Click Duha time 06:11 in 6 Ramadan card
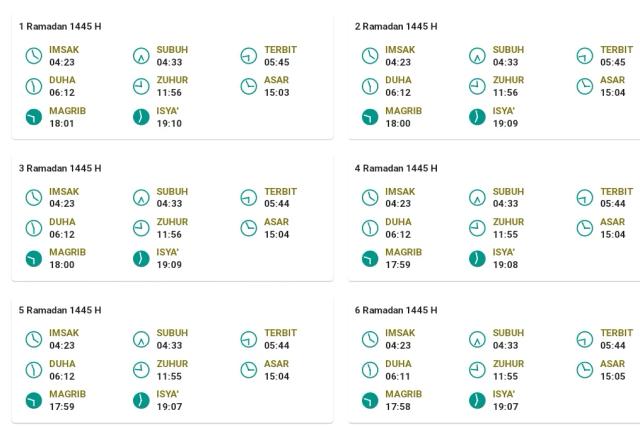The height and width of the screenshot is (427, 640). click(x=398, y=376)
